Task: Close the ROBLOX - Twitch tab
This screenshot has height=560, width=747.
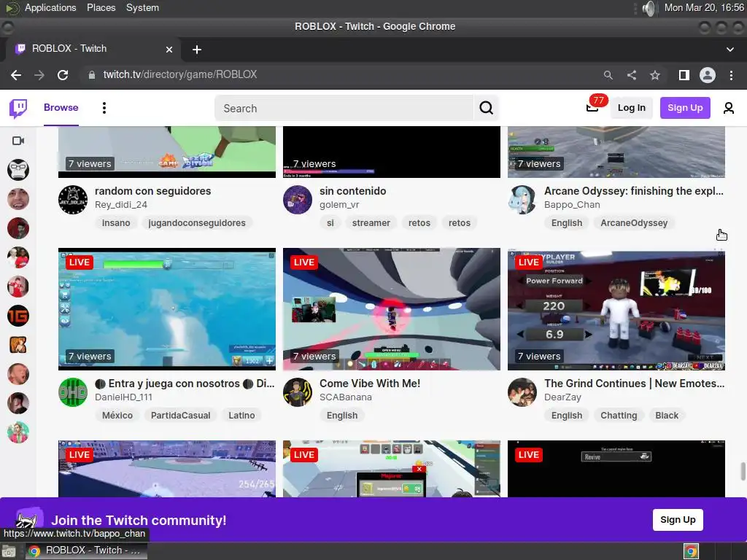Action: pos(169,50)
